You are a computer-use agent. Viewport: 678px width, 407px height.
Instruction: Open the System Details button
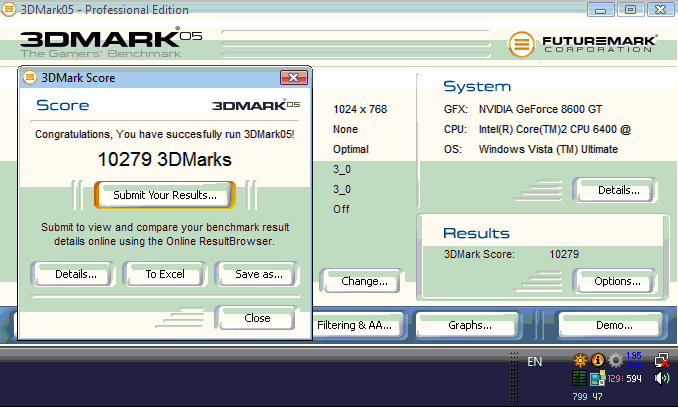click(612, 190)
